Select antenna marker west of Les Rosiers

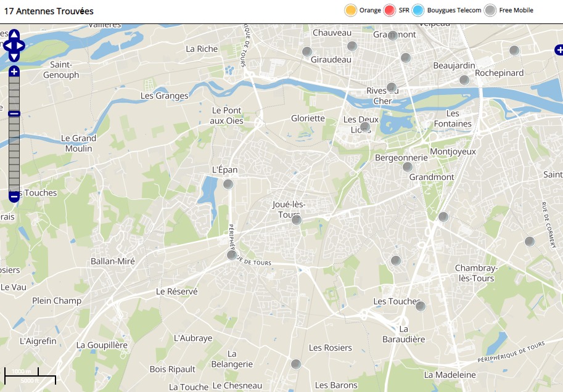click(296, 364)
